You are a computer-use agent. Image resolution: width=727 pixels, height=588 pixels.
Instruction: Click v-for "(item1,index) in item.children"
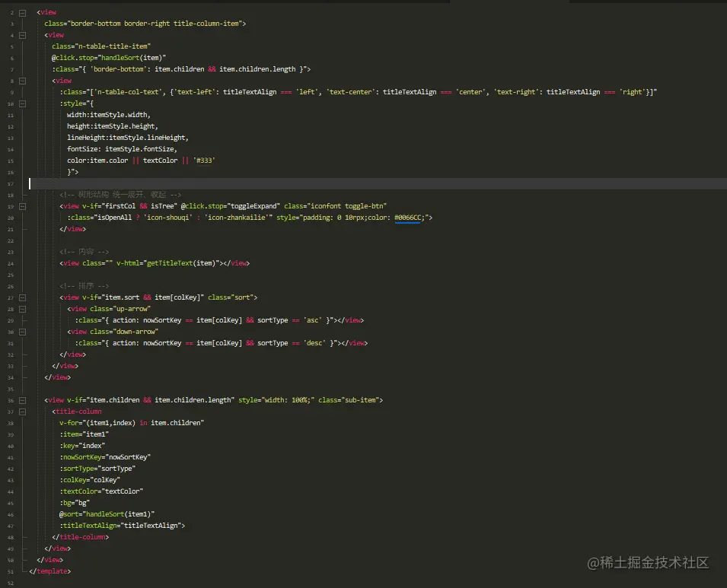click(132, 423)
